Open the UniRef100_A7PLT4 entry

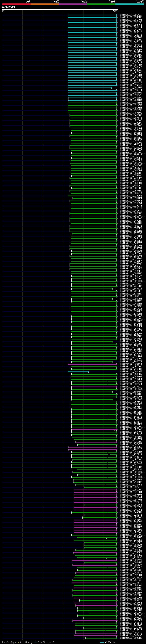tap(131, 77)
